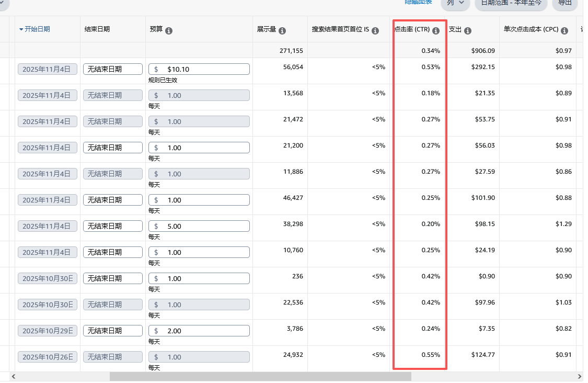Click the info icon next to 支出

[468, 31]
